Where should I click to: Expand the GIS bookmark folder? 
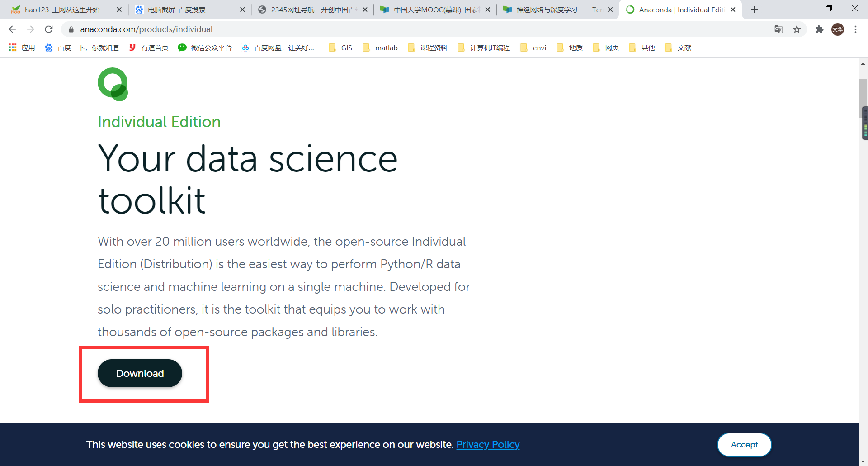pos(340,48)
